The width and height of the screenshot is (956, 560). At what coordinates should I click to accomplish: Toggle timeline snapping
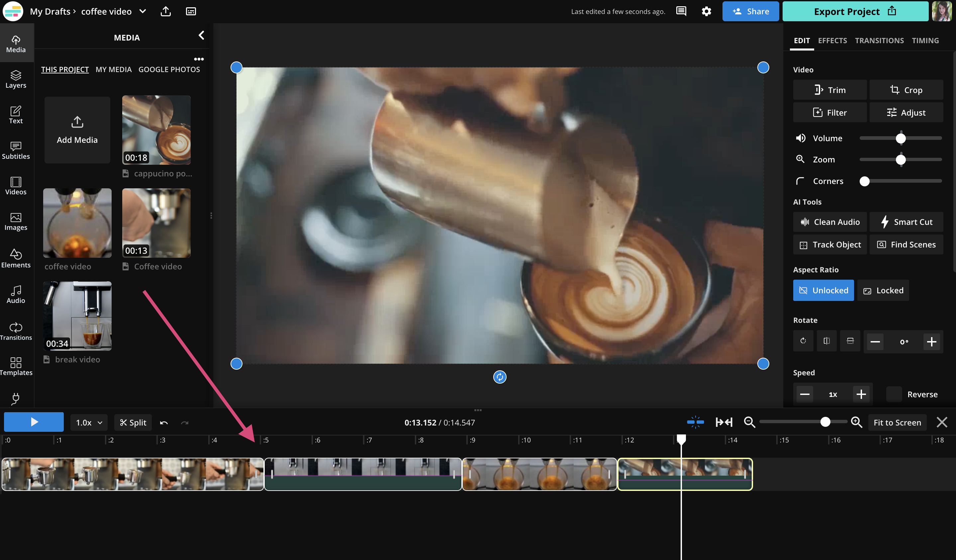click(695, 421)
